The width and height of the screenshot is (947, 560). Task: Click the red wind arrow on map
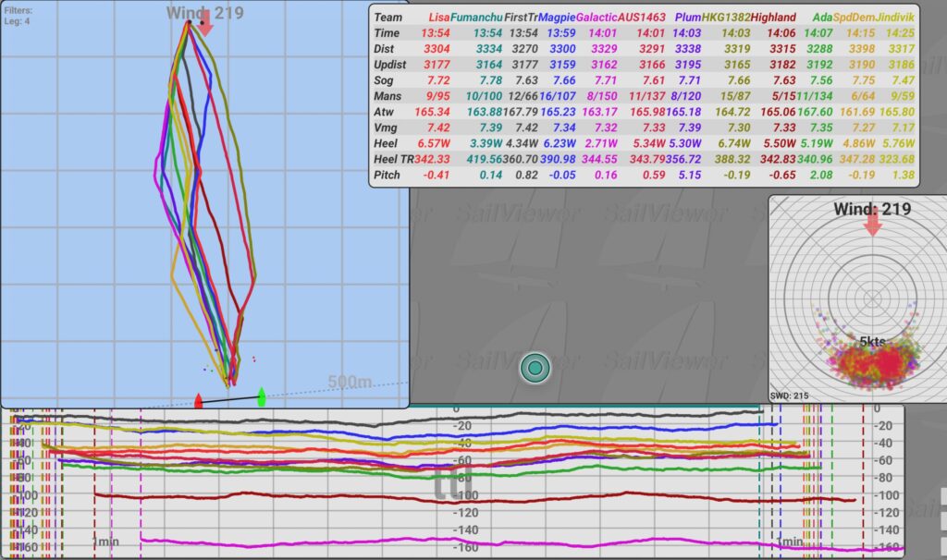[205, 23]
